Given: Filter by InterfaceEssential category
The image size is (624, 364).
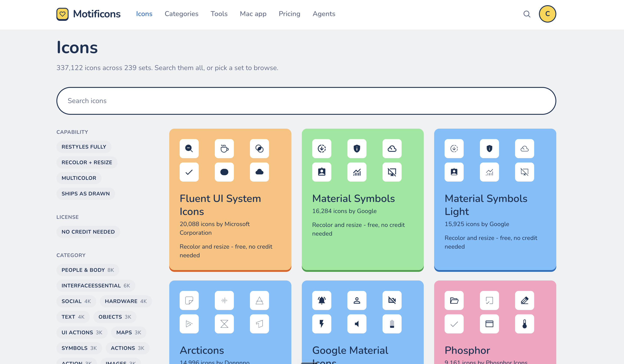Looking at the screenshot, I should (96, 285).
